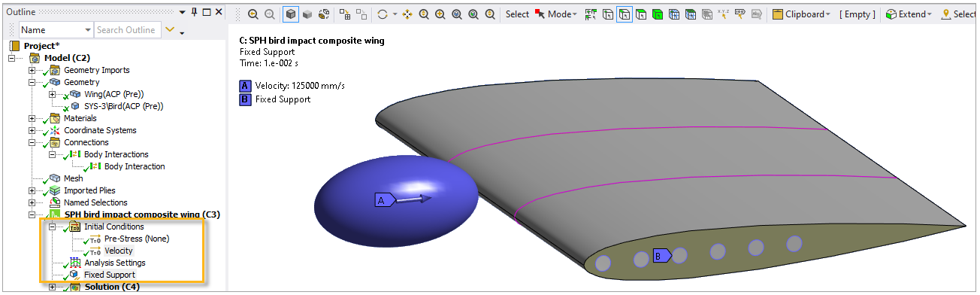This screenshot has height=295, width=980.
Task: Click the x,y,z Coordinate icon
Action: coord(724,14)
